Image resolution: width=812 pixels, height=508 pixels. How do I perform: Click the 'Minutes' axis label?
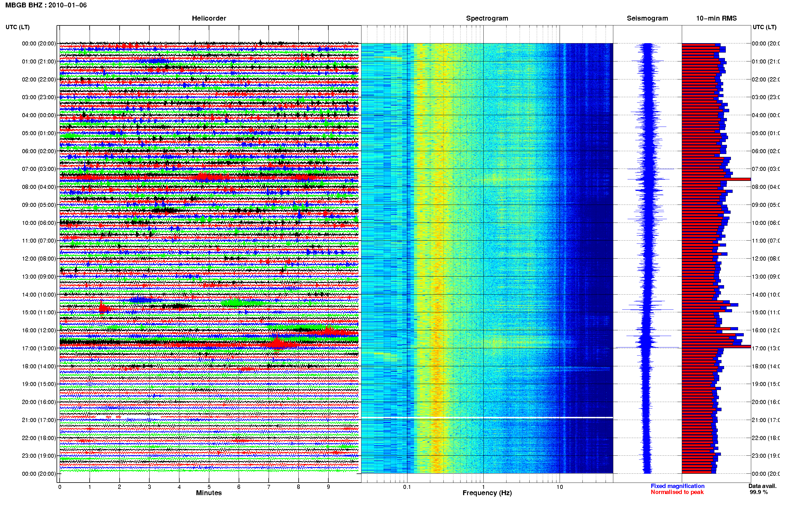209,493
